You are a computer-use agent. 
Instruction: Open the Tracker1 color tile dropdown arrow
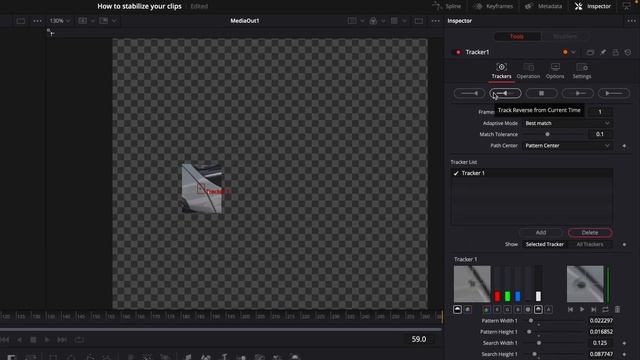pos(573,52)
